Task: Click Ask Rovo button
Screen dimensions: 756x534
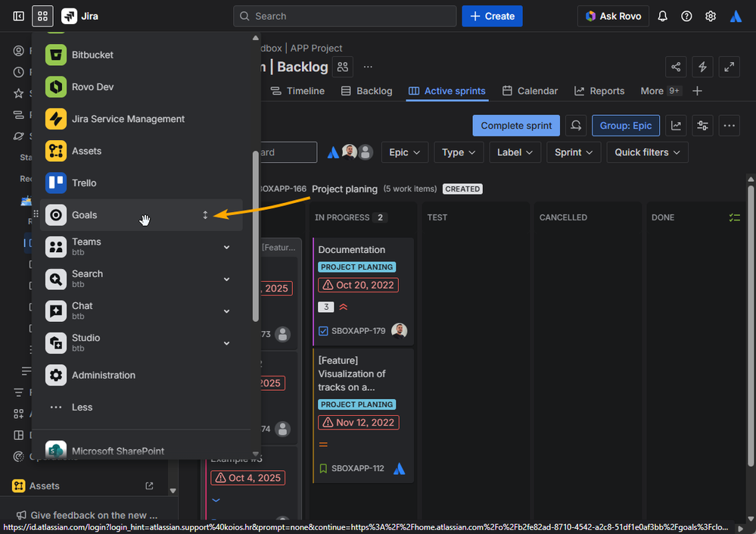Action: (x=613, y=17)
